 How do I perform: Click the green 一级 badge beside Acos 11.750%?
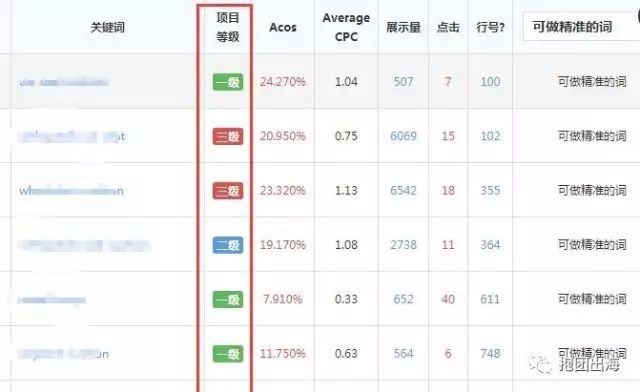[x=228, y=354]
